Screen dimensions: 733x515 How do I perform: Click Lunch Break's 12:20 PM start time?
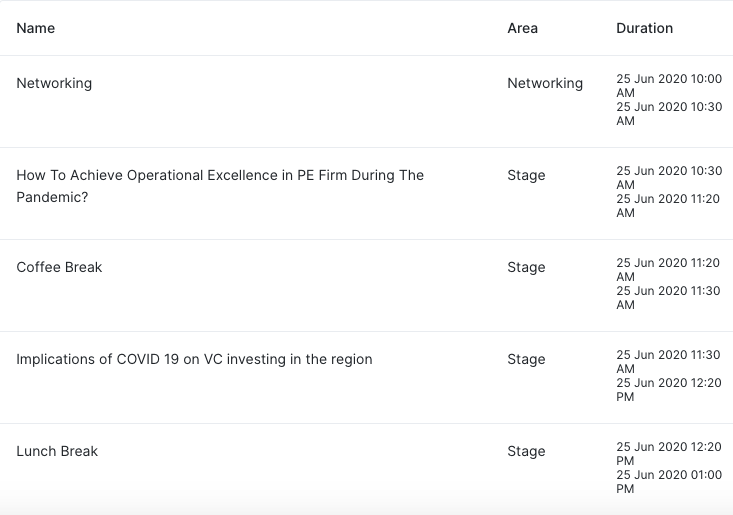tap(668, 453)
